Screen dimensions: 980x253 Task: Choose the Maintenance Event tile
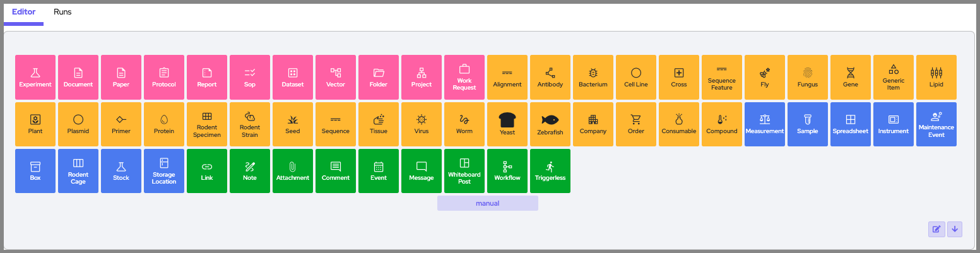pos(936,124)
